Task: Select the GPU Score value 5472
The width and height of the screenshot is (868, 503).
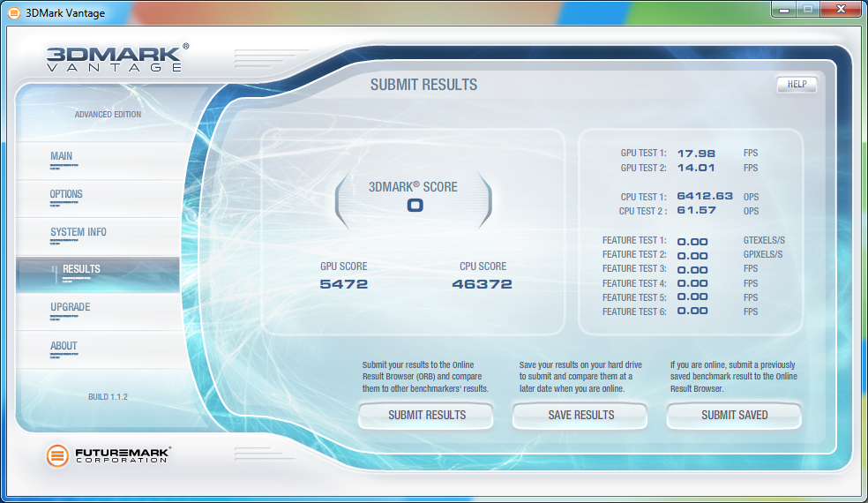Action: (344, 284)
